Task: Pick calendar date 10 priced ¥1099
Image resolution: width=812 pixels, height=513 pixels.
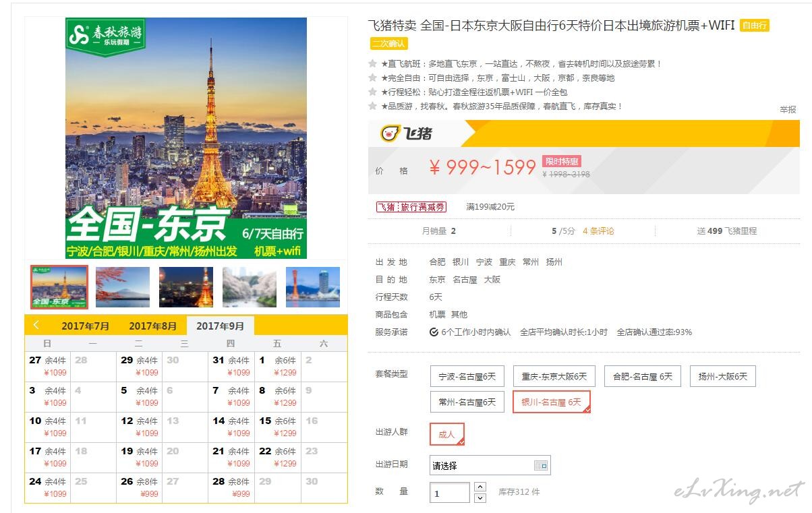Action: point(47,427)
